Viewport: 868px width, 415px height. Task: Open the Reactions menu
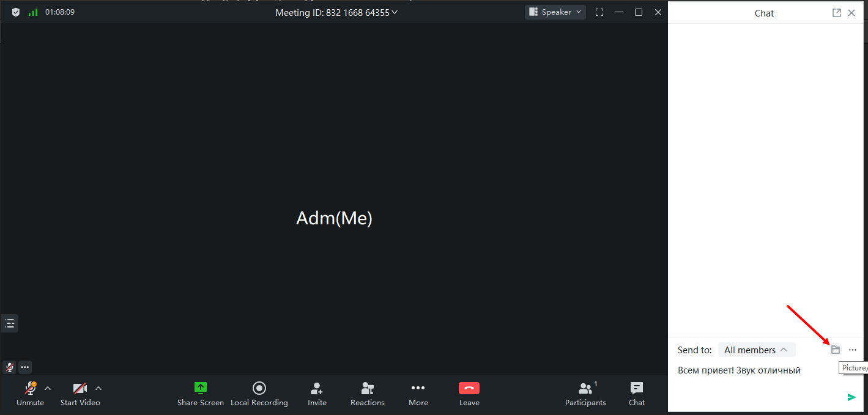[368, 394]
